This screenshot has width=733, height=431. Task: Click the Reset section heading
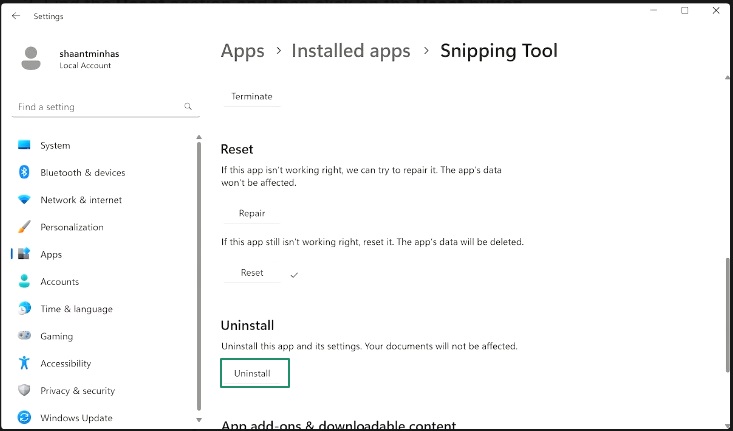237,150
